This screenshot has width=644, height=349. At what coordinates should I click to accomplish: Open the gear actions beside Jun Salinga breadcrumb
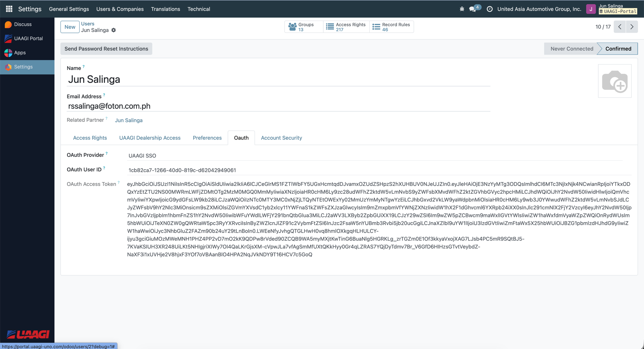tap(113, 30)
